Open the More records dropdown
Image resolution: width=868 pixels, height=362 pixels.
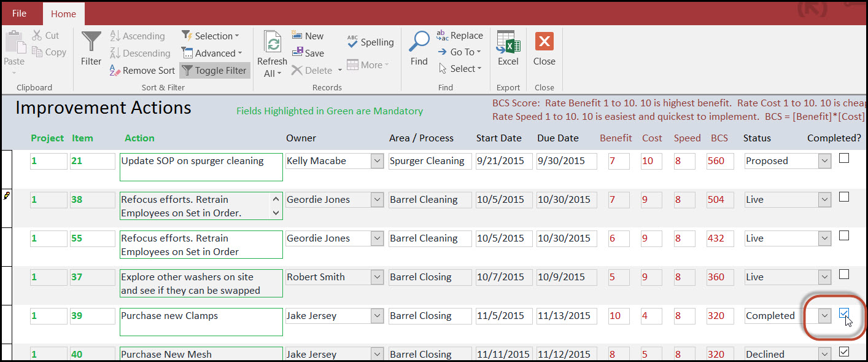(368, 65)
